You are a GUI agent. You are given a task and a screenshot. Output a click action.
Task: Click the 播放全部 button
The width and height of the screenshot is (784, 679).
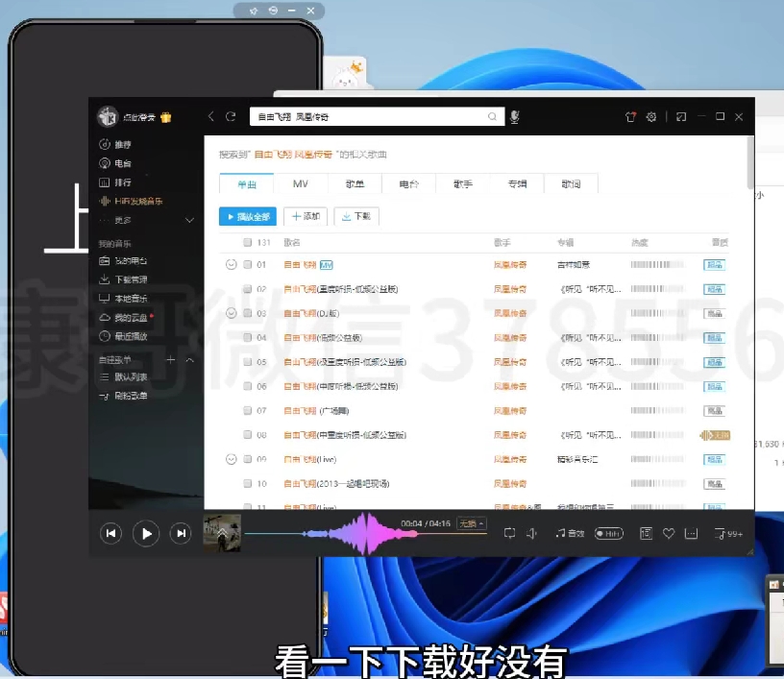point(248,216)
